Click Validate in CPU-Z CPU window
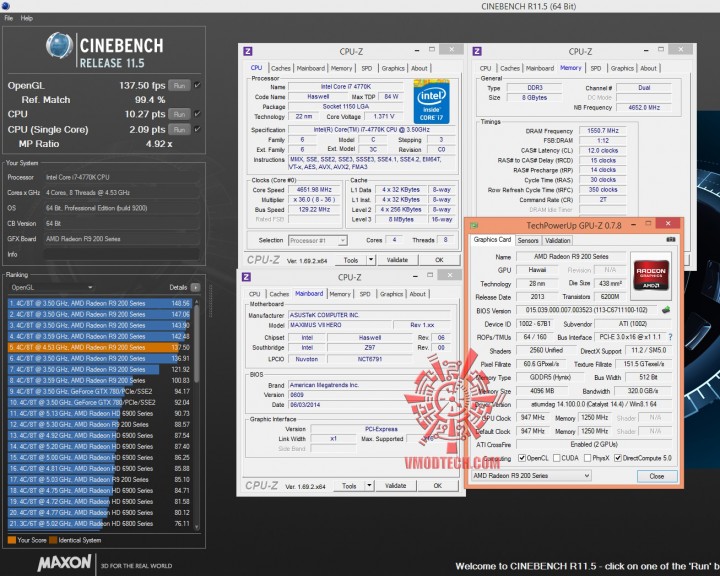 pos(397,260)
